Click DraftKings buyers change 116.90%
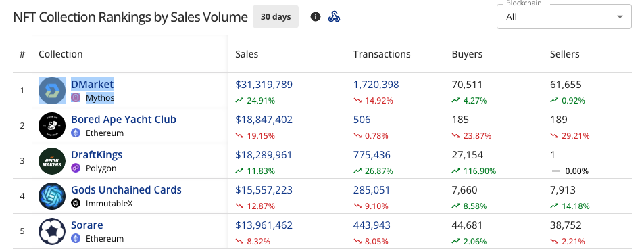This screenshot has height=249, width=644. (x=474, y=171)
